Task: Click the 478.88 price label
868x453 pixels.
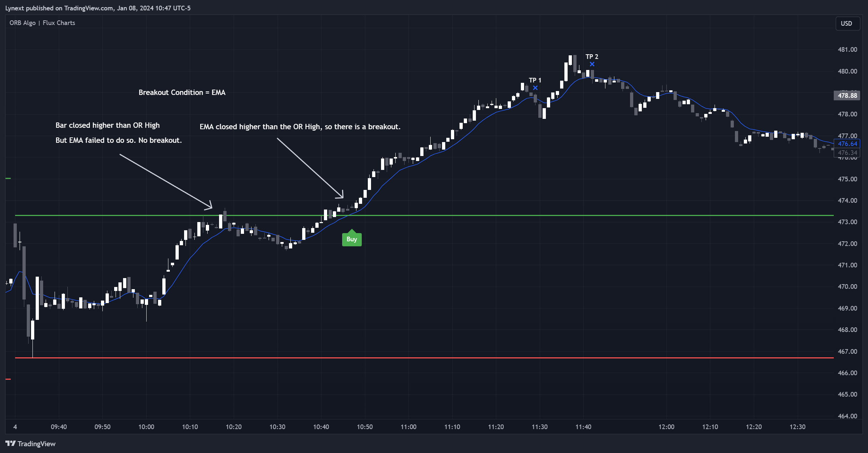Action: tap(847, 95)
